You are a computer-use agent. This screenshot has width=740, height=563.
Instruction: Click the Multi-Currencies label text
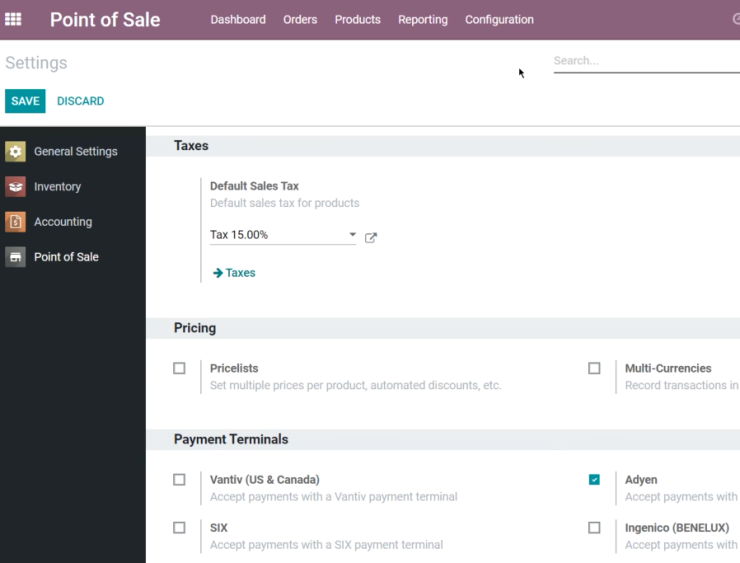(x=668, y=368)
